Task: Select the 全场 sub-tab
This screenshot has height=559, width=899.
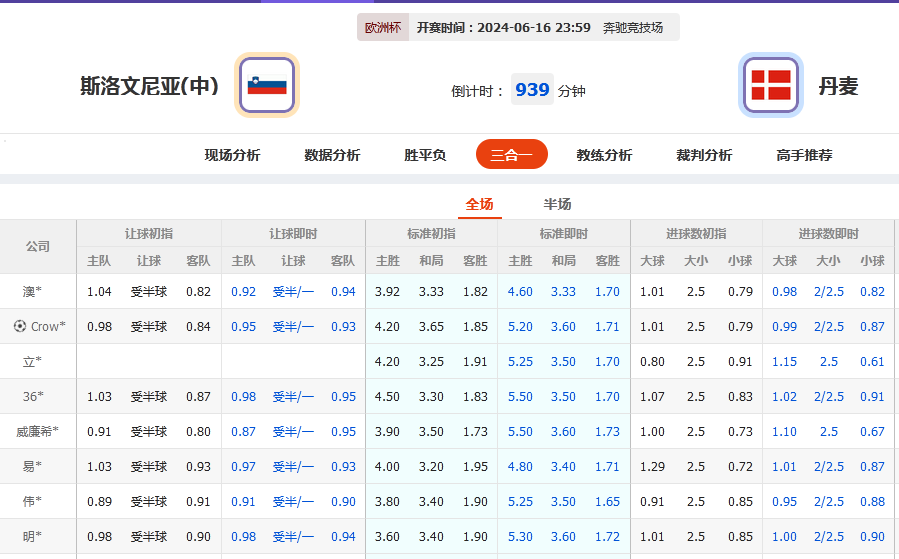Action: click(x=479, y=204)
